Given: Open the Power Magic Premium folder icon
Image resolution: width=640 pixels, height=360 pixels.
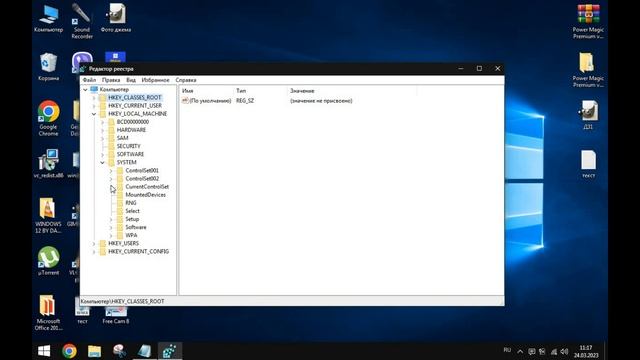Looking at the screenshot, I should coord(588,70).
